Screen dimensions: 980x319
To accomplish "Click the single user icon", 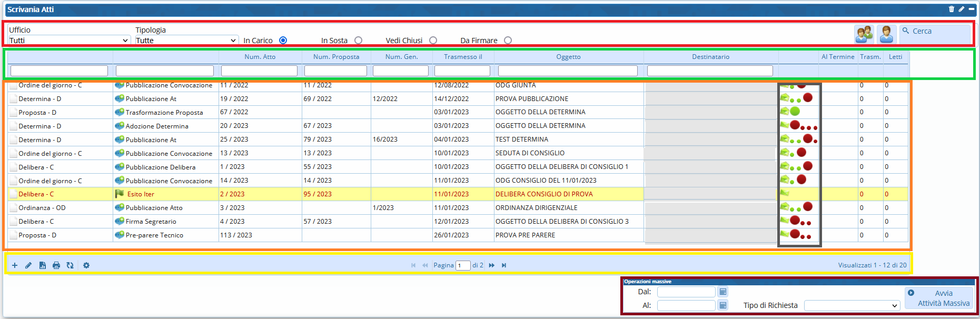I will [x=886, y=34].
